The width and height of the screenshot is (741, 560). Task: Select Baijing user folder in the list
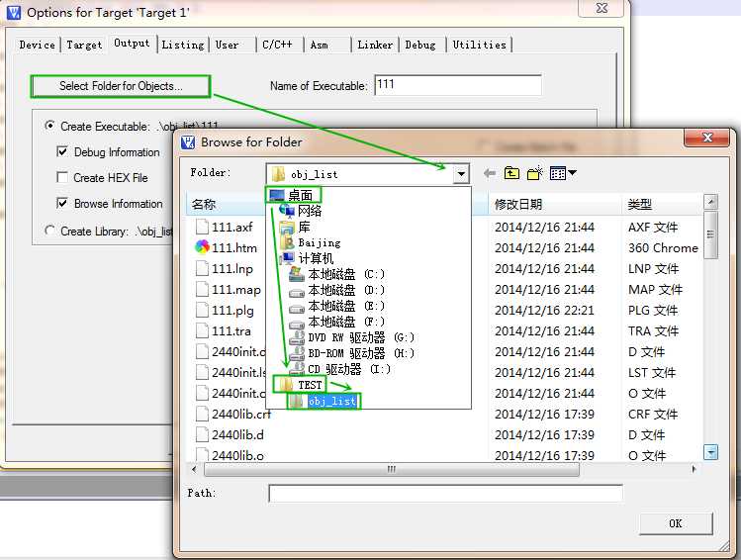click(311, 243)
